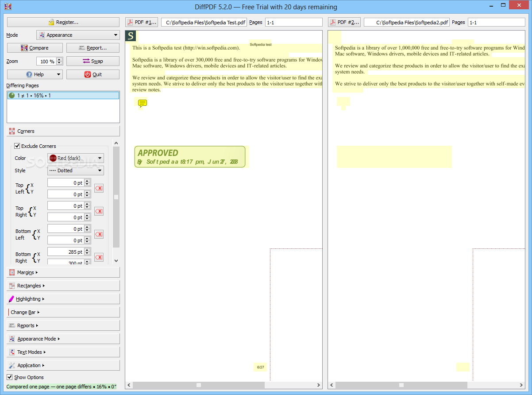Click the DiffPDF icon in title bar
Screen dimensions: 532x395
[8, 7]
